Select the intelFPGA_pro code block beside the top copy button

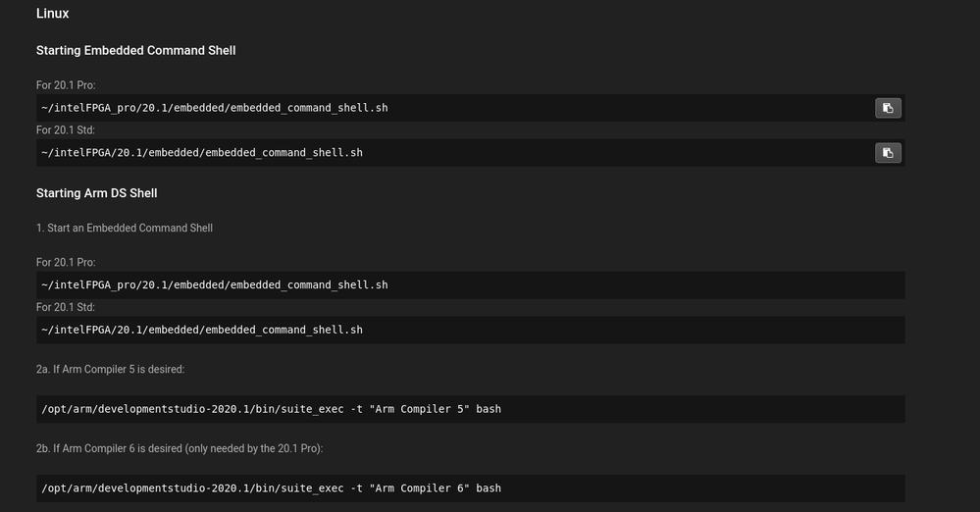pos(215,108)
